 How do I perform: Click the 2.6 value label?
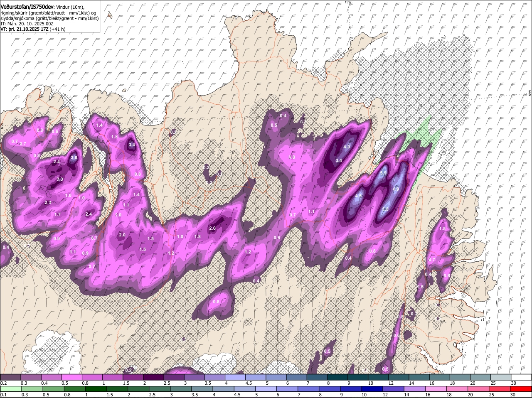pyautogui.click(x=212, y=228)
